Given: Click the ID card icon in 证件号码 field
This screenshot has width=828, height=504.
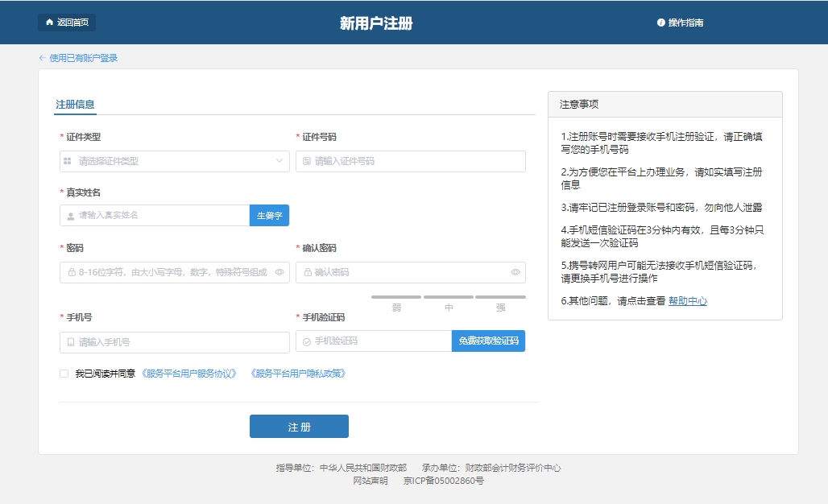Looking at the screenshot, I should [307, 161].
